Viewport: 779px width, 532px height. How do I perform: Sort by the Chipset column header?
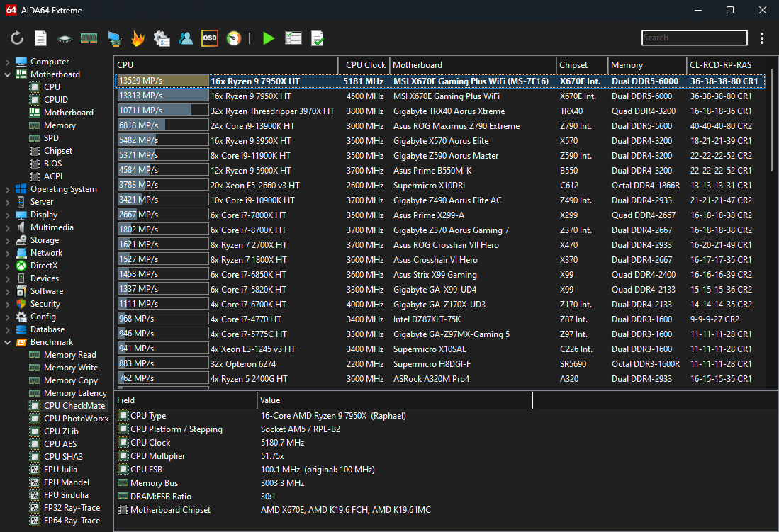pos(582,65)
